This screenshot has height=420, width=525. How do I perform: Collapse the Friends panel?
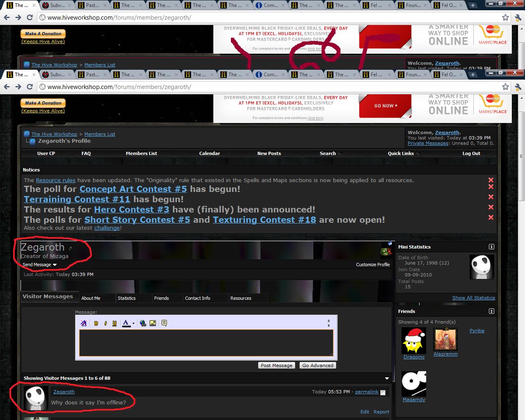[x=491, y=311]
